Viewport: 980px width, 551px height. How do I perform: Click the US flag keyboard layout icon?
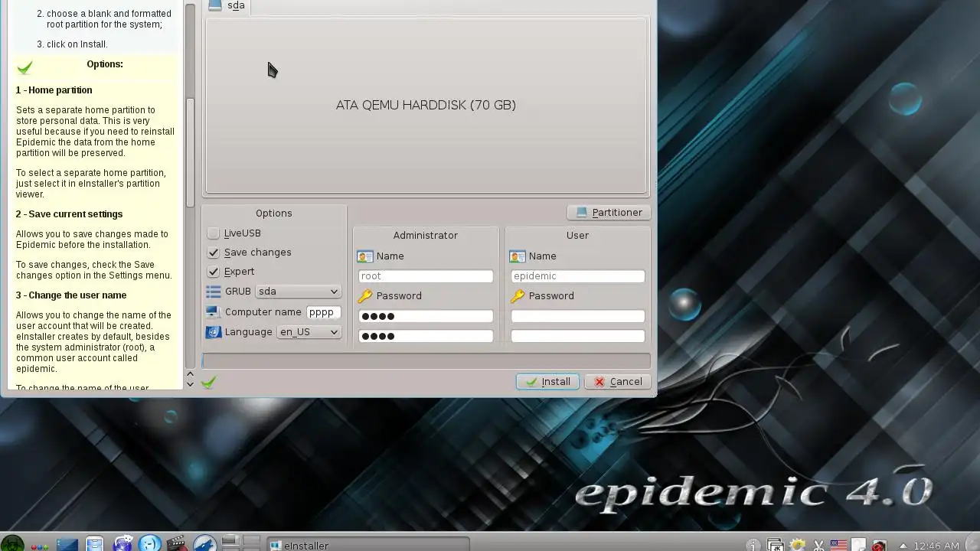tap(838, 545)
